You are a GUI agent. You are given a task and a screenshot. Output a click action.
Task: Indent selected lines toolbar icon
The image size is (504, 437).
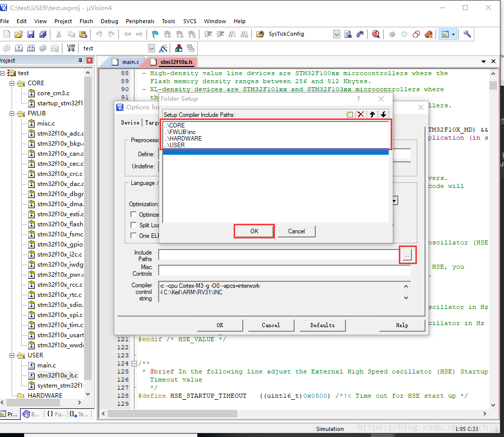(x=208, y=34)
